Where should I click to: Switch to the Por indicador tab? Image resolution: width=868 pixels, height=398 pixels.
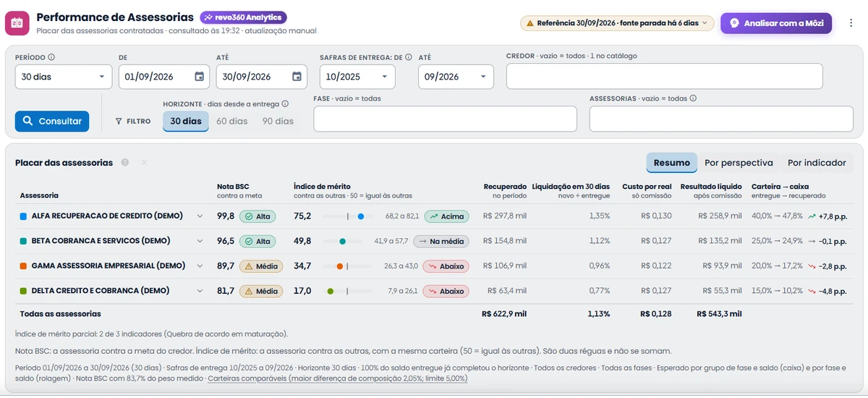pyautogui.click(x=817, y=163)
